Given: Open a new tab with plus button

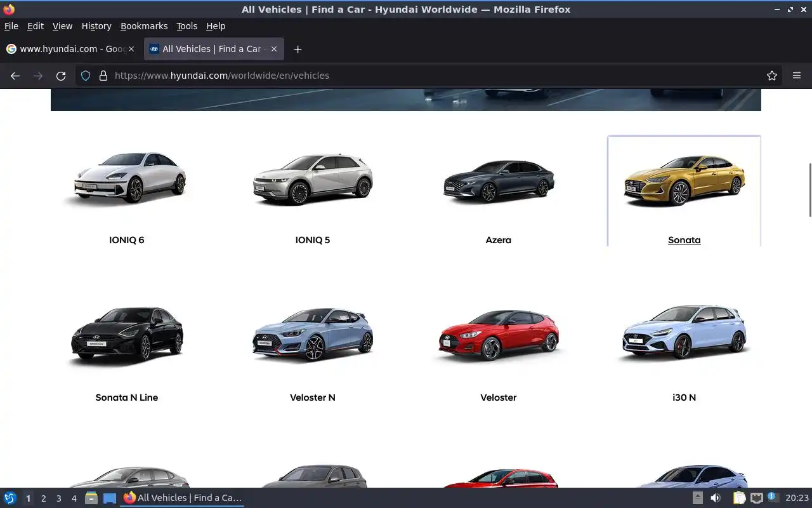Looking at the screenshot, I should click(298, 49).
